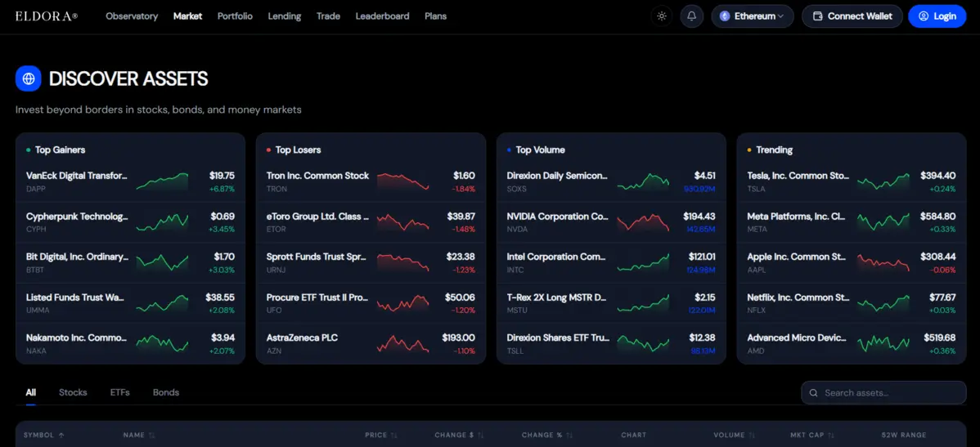The width and height of the screenshot is (980, 447).
Task: Open the Lending menu item
Action: (285, 16)
